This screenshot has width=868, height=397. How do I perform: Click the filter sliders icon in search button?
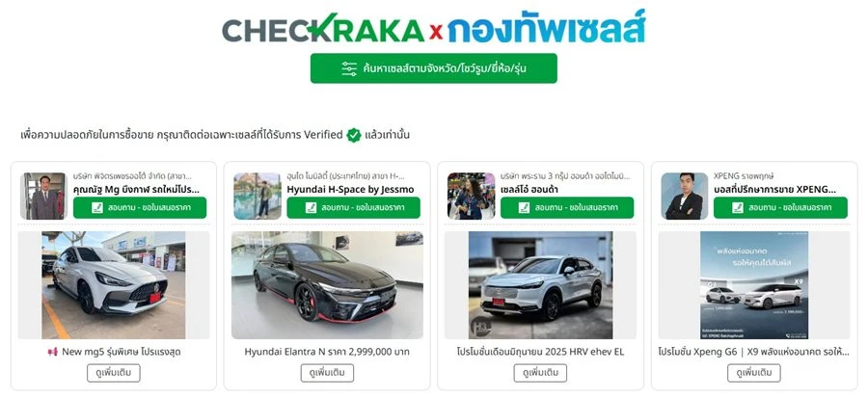[349, 68]
